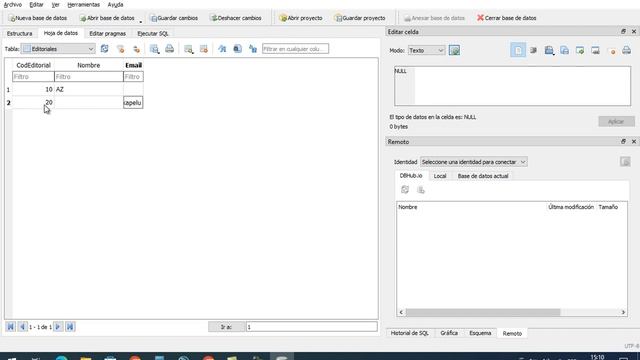Go to first page navigation button
Viewport: 640px width, 360px height.
[x=10, y=327]
